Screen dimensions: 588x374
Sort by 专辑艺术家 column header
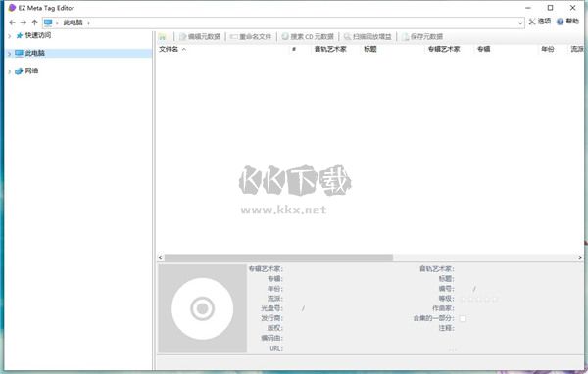[x=444, y=49]
